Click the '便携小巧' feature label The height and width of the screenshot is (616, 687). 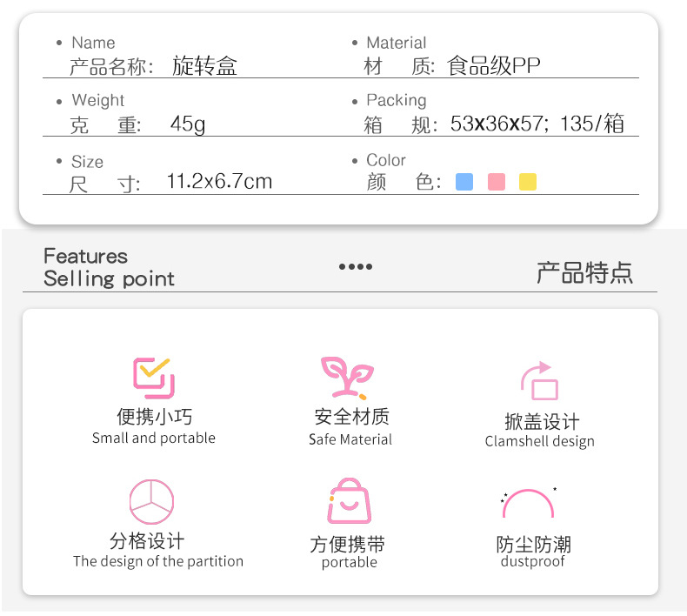coord(154,417)
